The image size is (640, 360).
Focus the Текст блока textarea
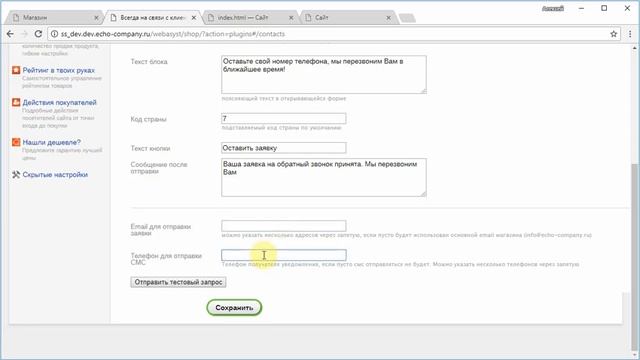click(x=324, y=75)
